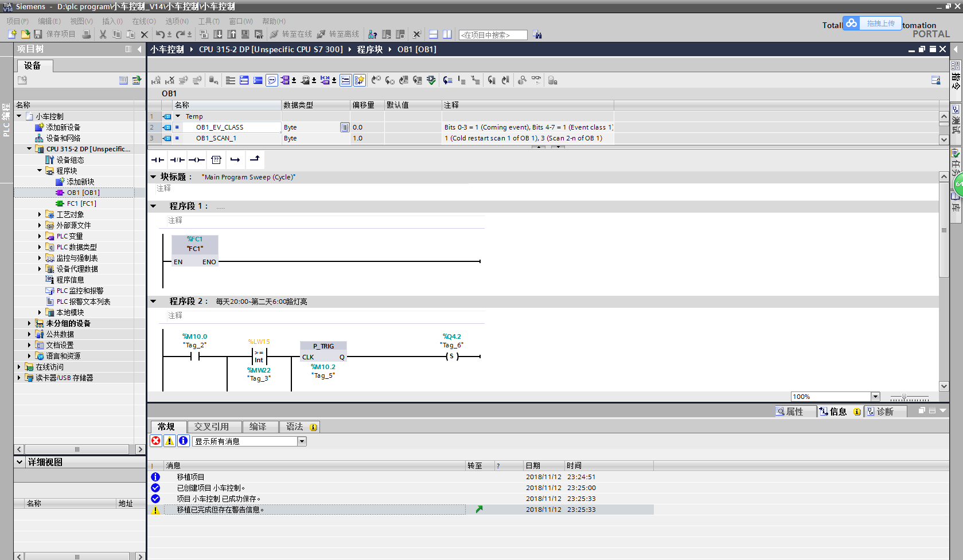The width and height of the screenshot is (963, 560).
Task: Switch to the 语法 tab
Action: 300,426
